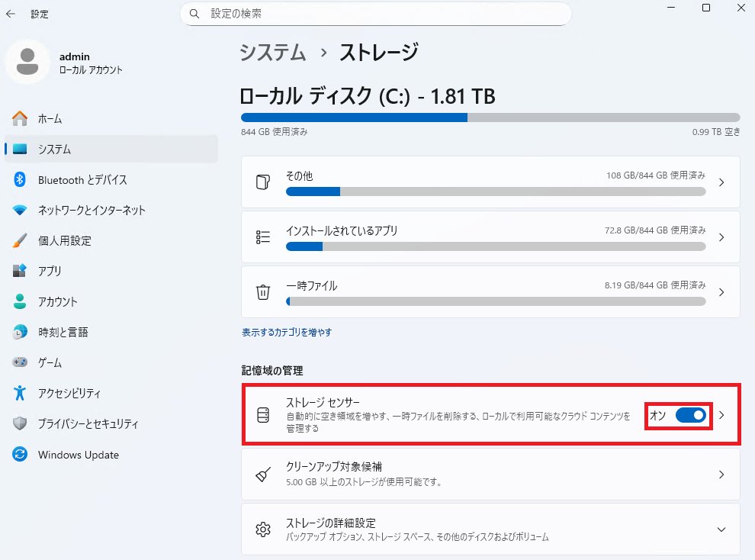Open ストレージ センサー details chevron
Screen dimensions: 755x560
click(x=721, y=415)
